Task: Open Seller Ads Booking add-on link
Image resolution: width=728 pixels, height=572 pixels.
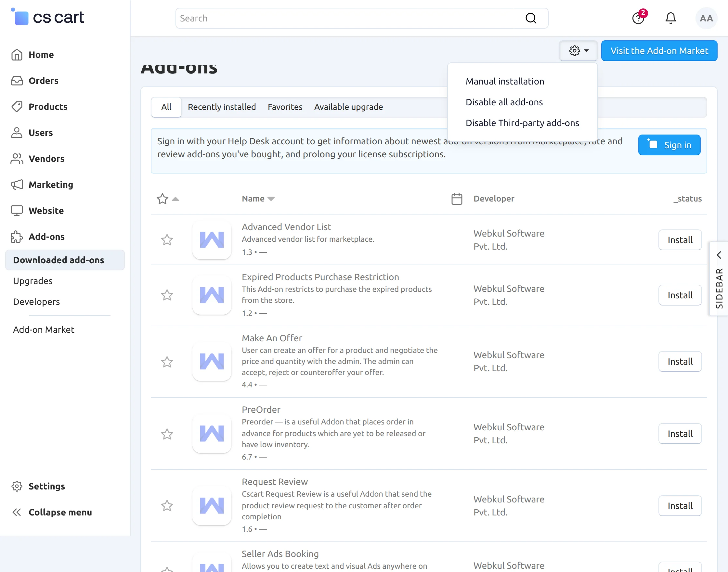Action: click(x=280, y=554)
